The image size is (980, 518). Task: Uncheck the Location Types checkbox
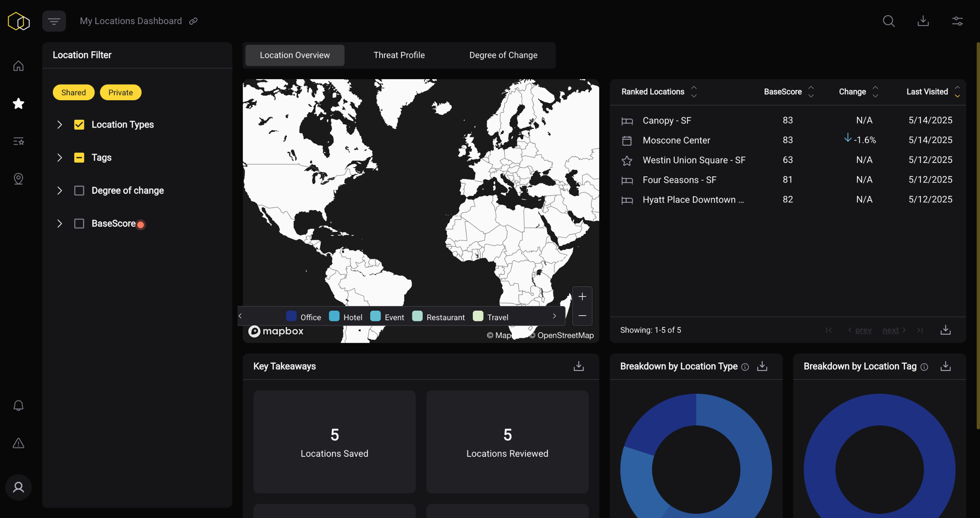(x=79, y=125)
